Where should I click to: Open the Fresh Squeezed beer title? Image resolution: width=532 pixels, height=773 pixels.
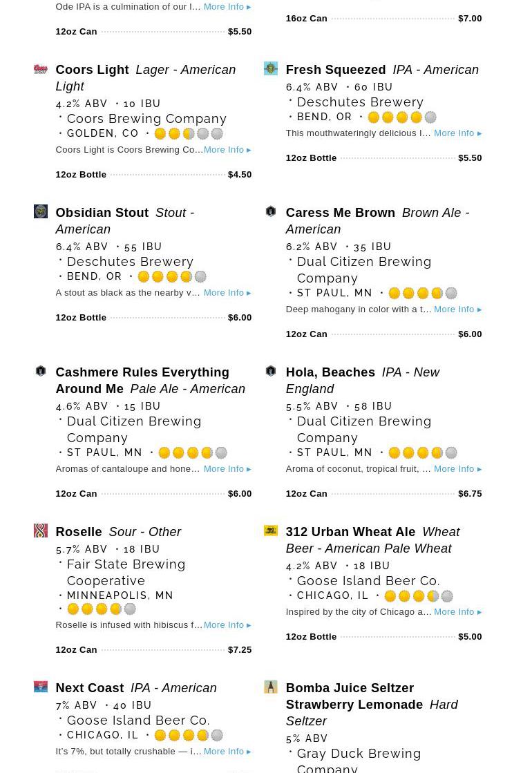(336, 70)
